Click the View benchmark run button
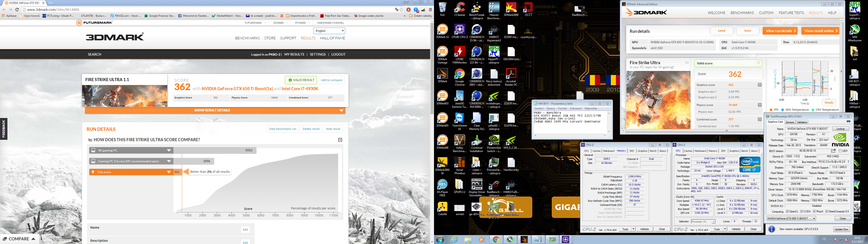The width and height of the screenshot is (868, 244). click(x=282, y=129)
